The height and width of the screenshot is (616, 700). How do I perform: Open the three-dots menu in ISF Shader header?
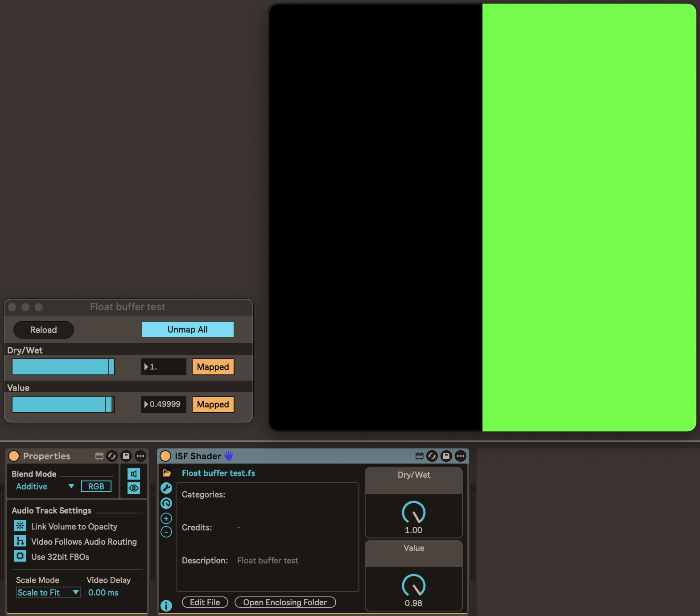(461, 456)
